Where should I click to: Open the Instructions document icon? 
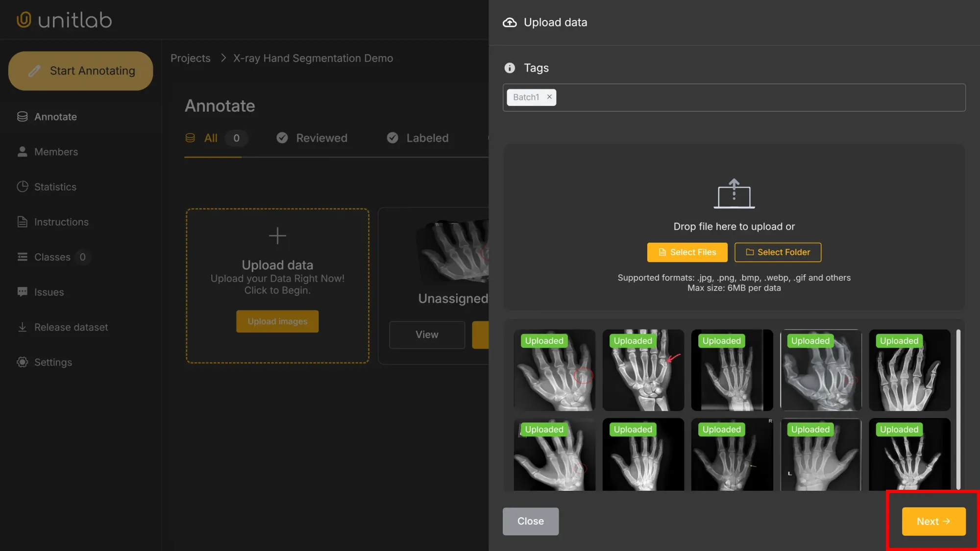22,222
